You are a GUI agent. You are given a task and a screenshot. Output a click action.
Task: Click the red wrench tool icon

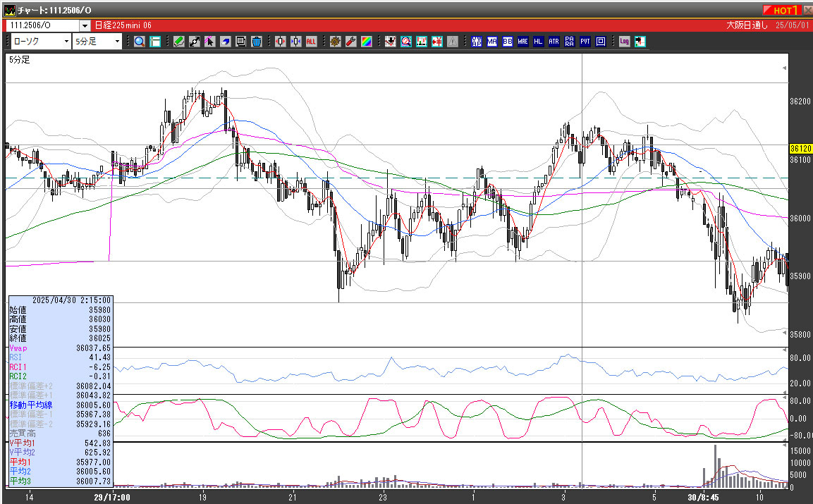[x=351, y=42]
